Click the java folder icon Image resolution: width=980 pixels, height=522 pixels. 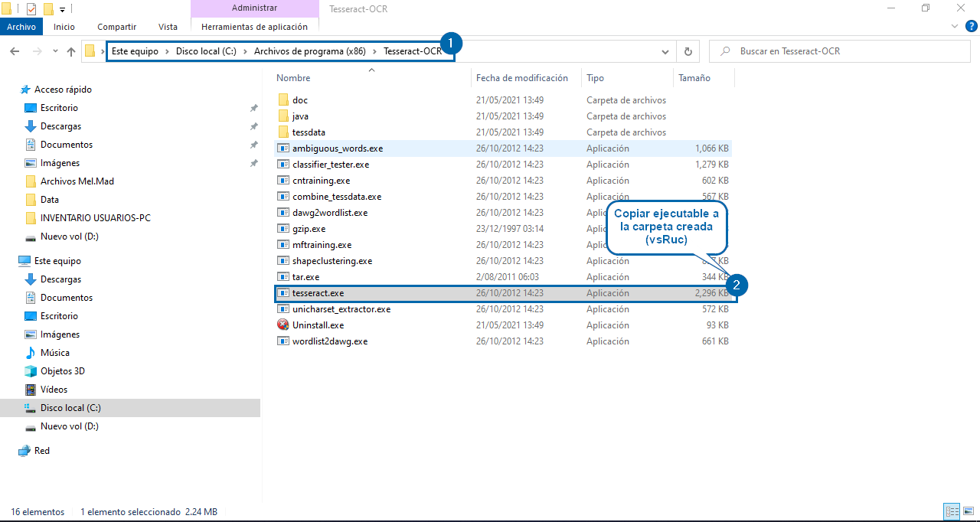(283, 116)
